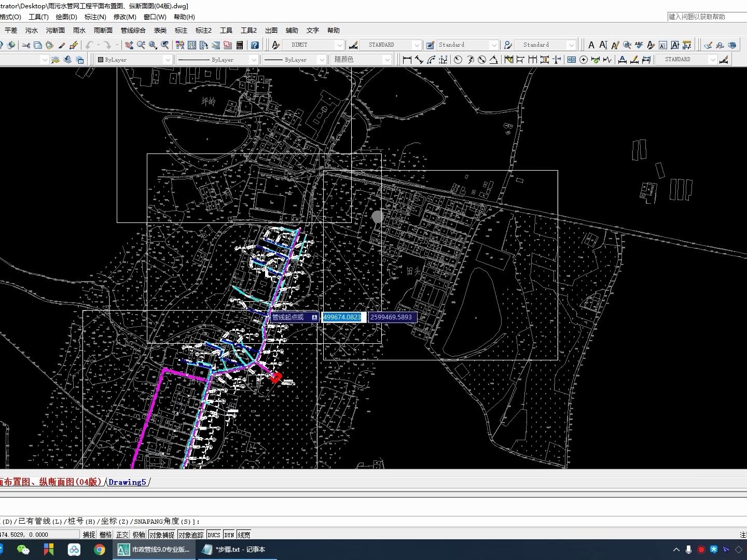747x560 pixels.
Task: Click the Help question mark icon
Action: (255, 45)
